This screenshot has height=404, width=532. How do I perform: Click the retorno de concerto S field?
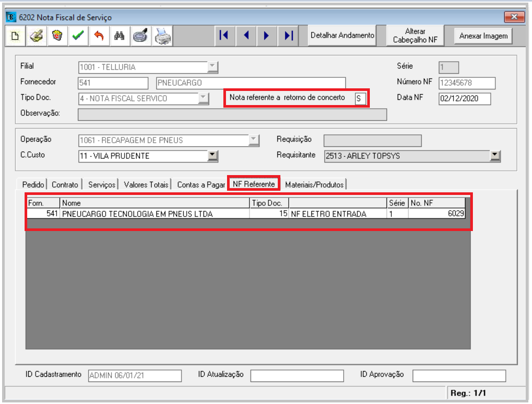[x=360, y=99]
